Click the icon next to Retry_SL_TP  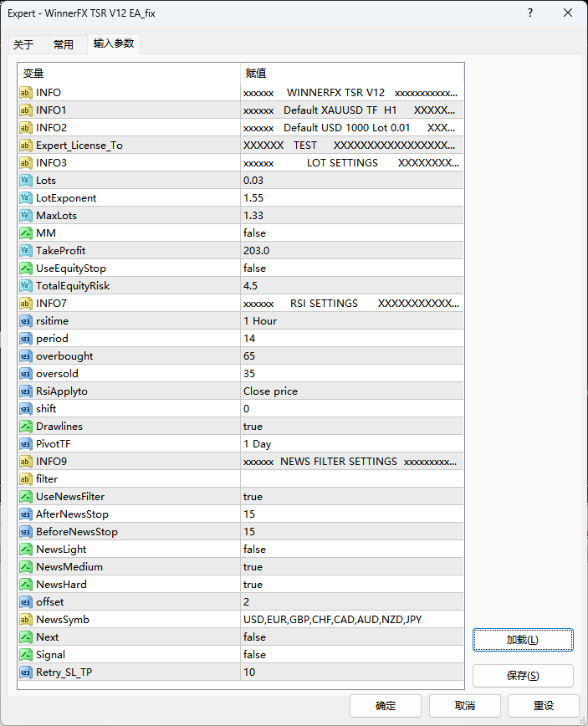(x=26, y=672)
